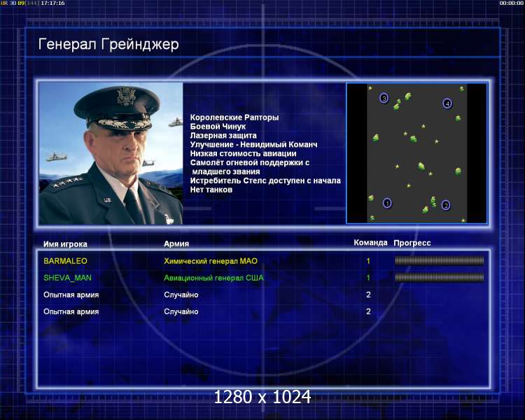The width and height of the screenshot is (525, 420).
Task: Click BARMALEO's loading progress bar
Action: pyautogui.click(x=440, y=260)
